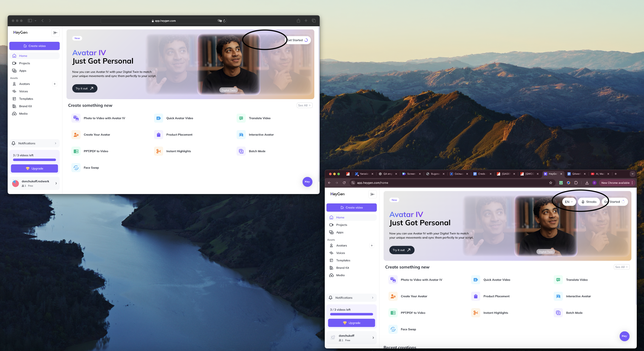Collapse the HeyGen sidebar in Safari window

coord(55,33)
